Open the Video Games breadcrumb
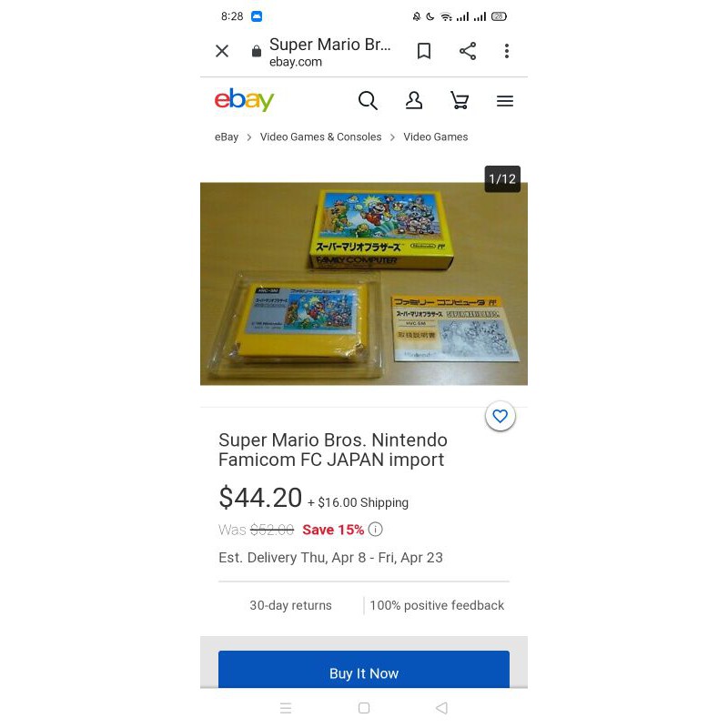Image resolution: width=728 pixels, height=728 pixels. [436, 137]
